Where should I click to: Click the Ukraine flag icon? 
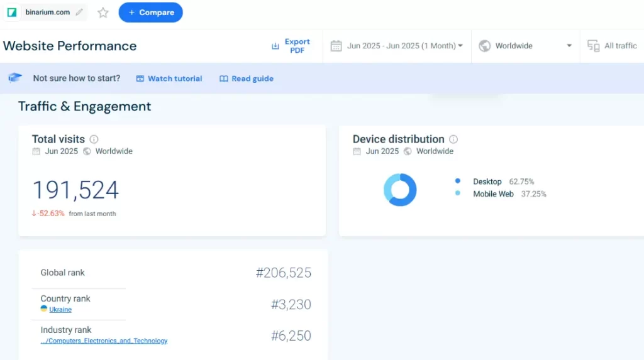click(x=44, y=308)
